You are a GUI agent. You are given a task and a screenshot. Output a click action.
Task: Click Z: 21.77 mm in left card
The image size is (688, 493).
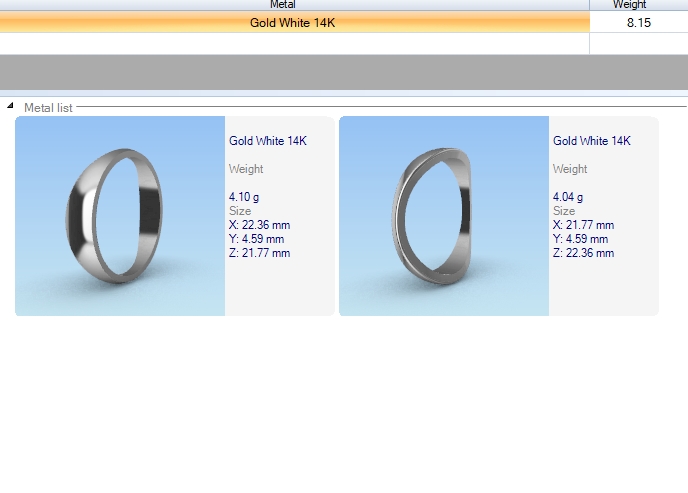pos(260,253)
